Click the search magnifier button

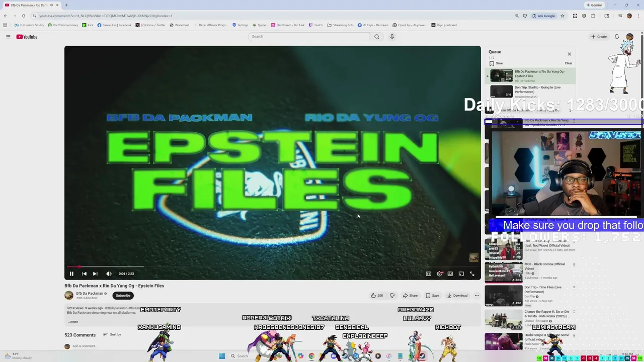point(376,36)
